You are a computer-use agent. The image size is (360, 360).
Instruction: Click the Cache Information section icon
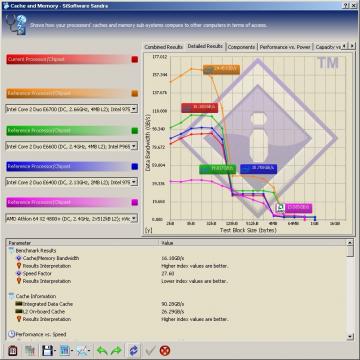(x=11, y=296)
